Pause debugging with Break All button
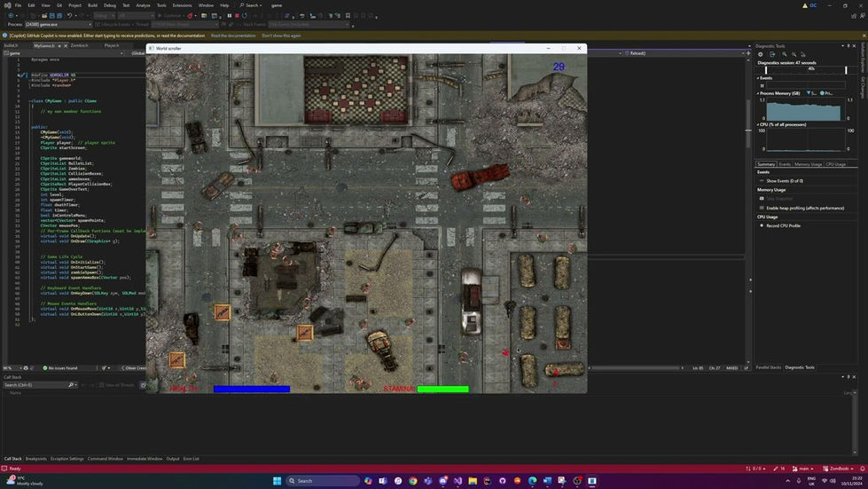This screenshot has width=868, height=489. pos(229,15)
